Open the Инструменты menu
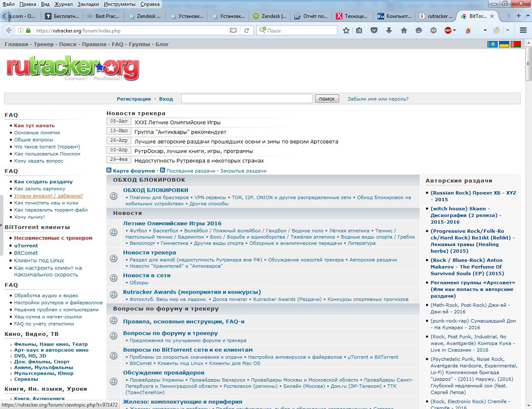Image resolution: width=532 pixels, height=409 pixels. click(120, 4)
